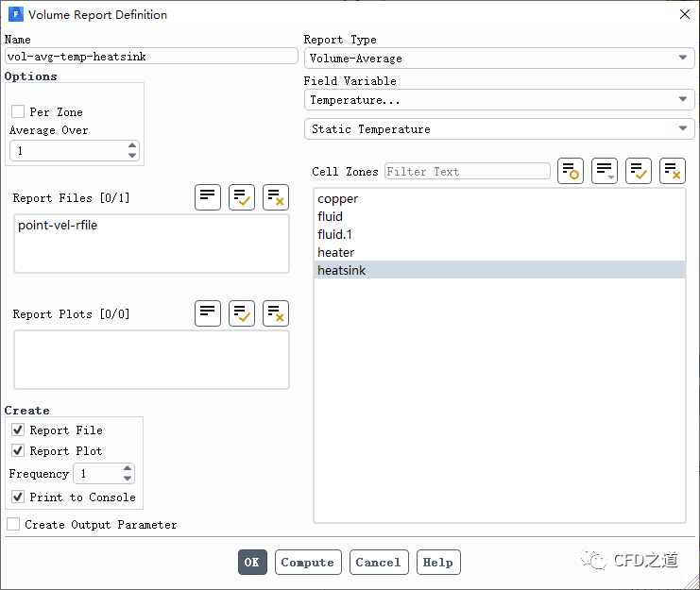Screen dimensions: 700x590
Task: Click Report Files select-all checkmark icon
Action: pos(242,197)
